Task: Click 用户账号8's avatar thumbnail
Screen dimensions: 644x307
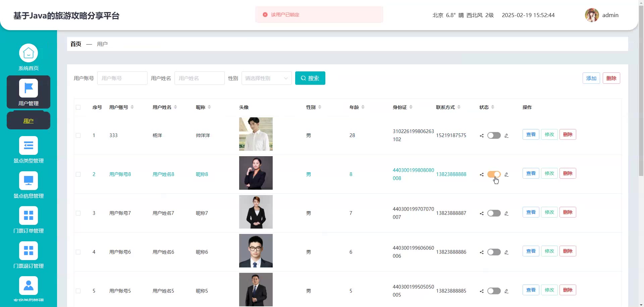Action: click(x=256, y=173)
